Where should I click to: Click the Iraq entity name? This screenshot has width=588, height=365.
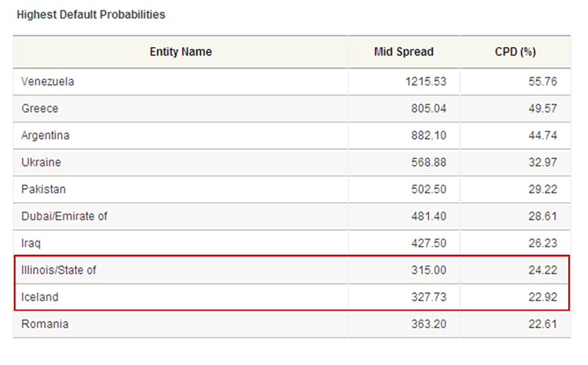[31, 243]
